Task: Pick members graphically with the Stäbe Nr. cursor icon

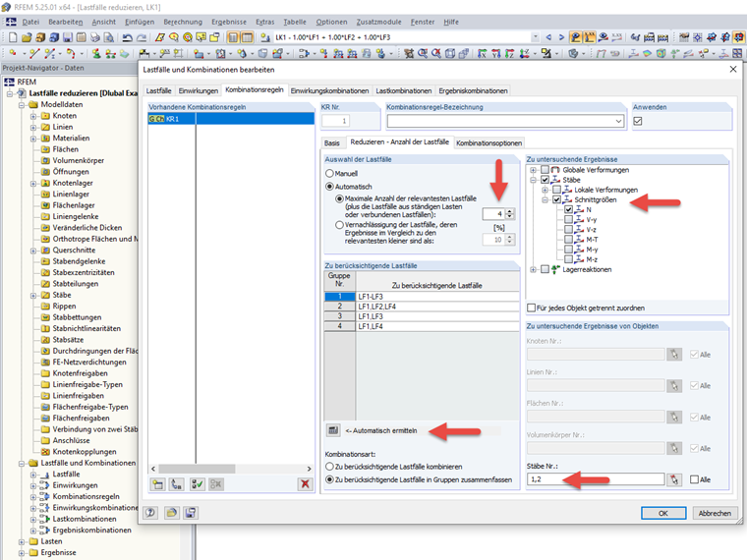Action: click(674, 479)
